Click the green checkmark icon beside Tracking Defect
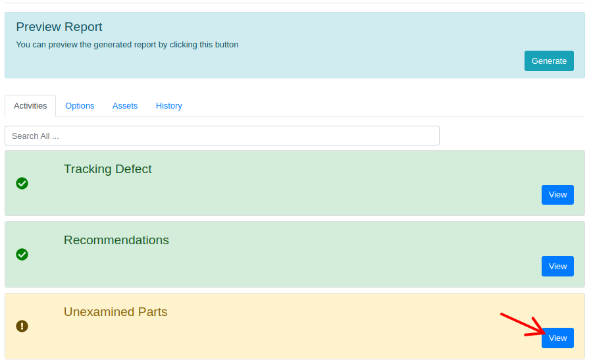Screen dimensions: 591x364 [22, 183]
